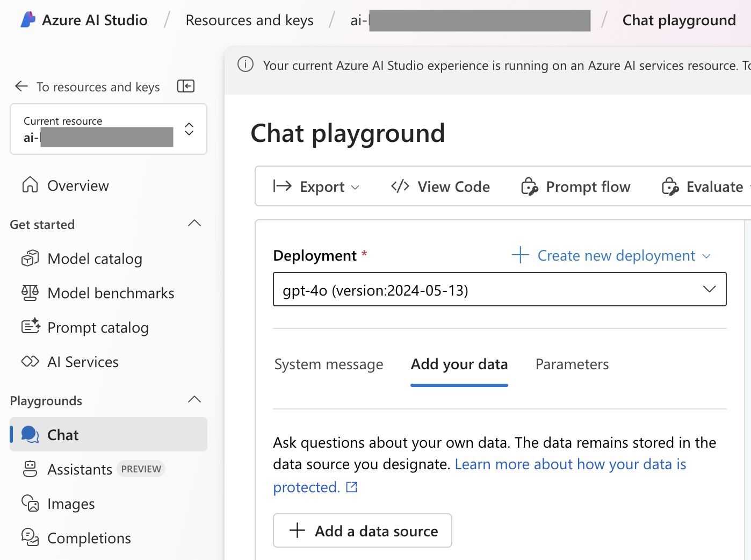751x560 pixels.
Task: Click the AI Services icon
Action: (x=30, y=362)
